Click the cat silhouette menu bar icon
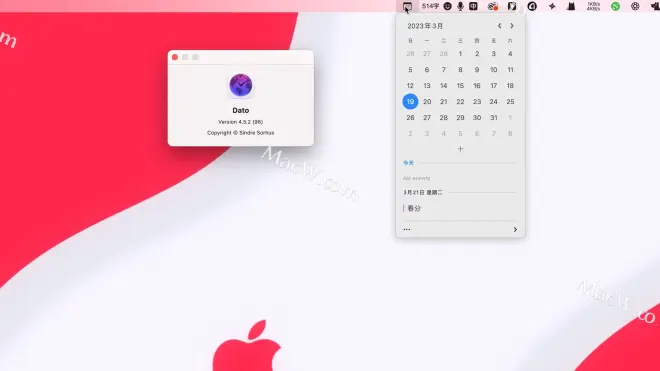The width and height of the screenshot is (660, 371). point(571,6)
